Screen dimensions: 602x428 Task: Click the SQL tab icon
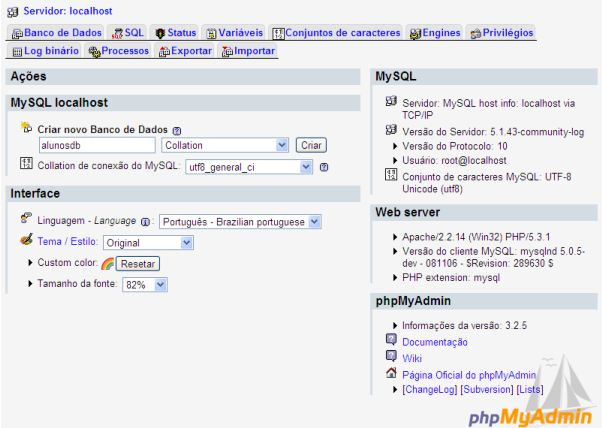tap(117, 34)
